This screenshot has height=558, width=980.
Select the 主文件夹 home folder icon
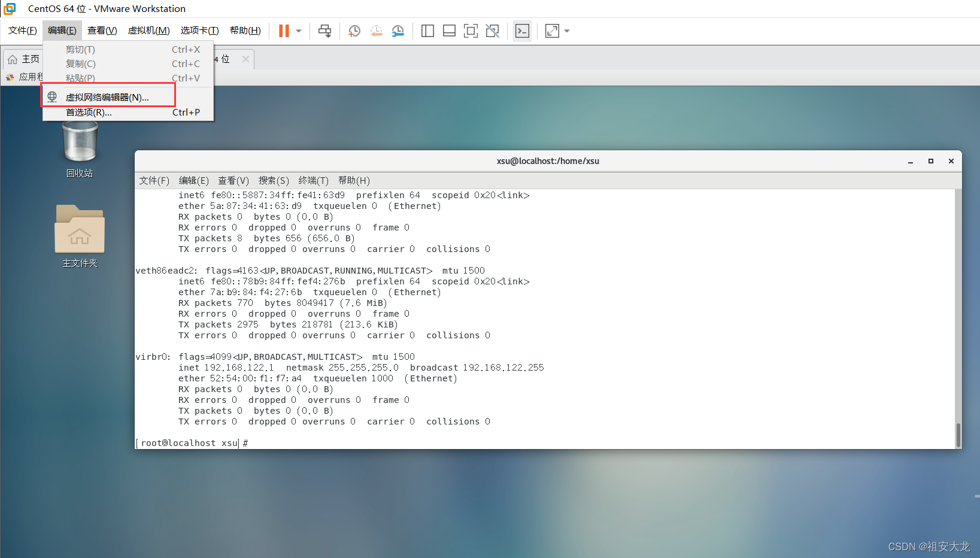coord(80,236)
